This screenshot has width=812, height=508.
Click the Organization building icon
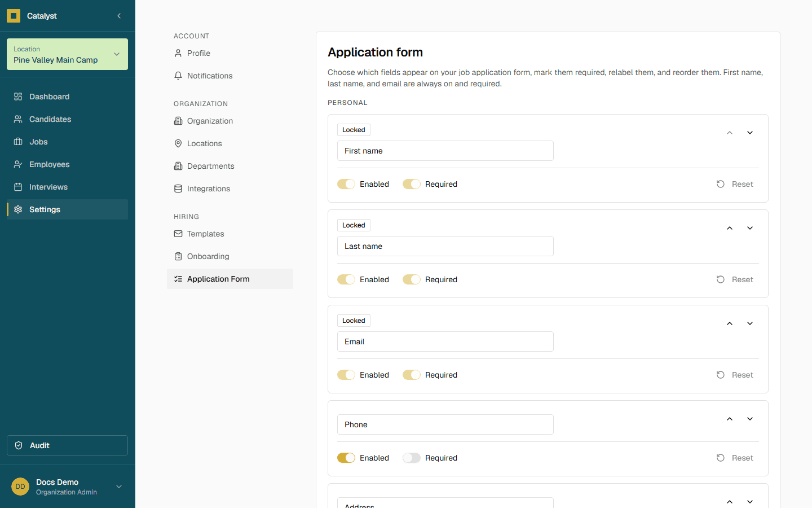coord(178,121)
